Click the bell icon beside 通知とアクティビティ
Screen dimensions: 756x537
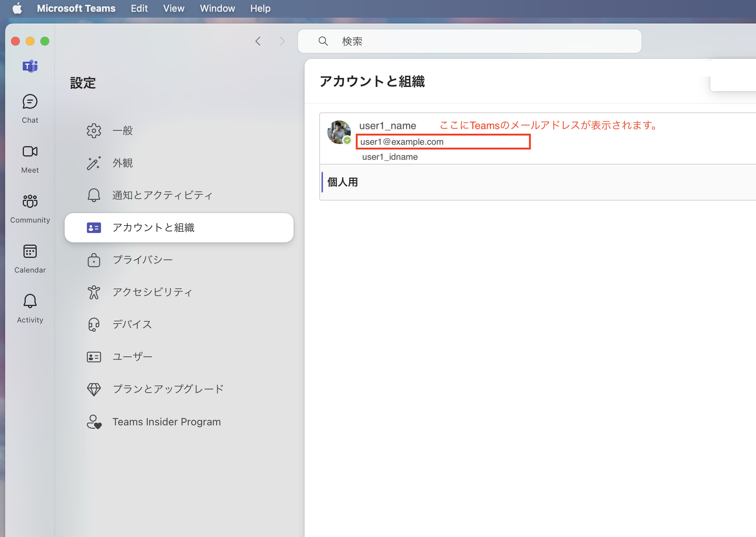click(x=94, y=195)
